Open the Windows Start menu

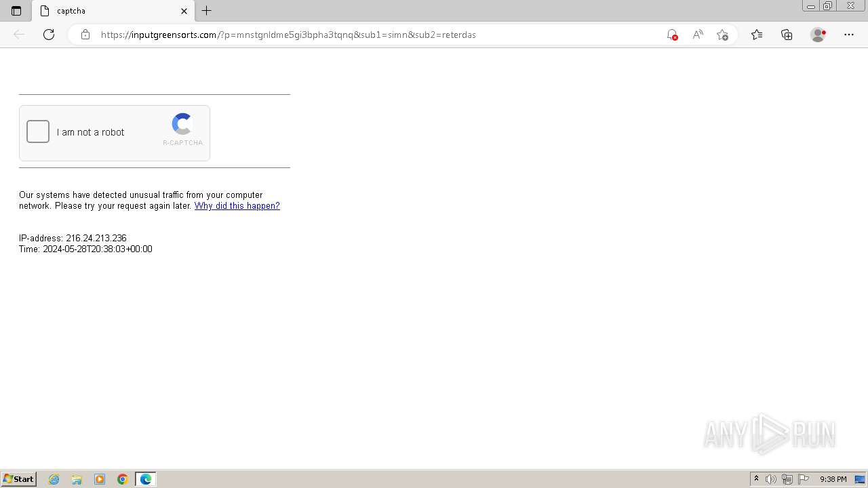click(19, 479)
